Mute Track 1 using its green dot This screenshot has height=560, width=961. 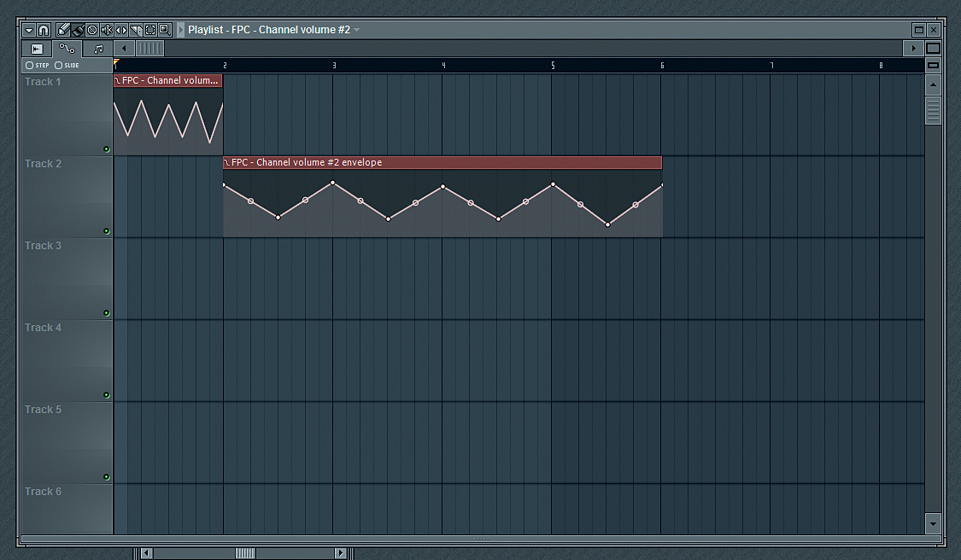point(106,149)
